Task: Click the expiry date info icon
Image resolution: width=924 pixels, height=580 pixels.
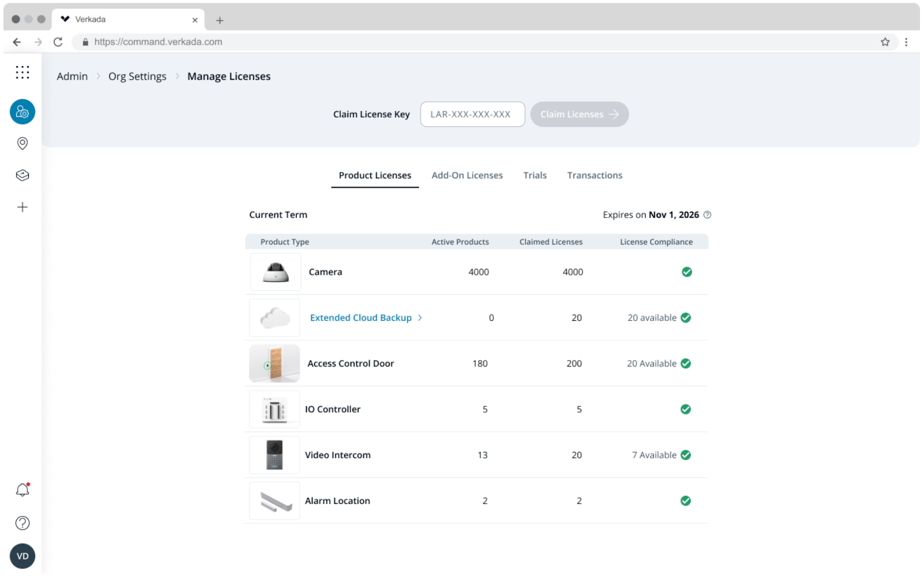Action: (x=707, y=215)
